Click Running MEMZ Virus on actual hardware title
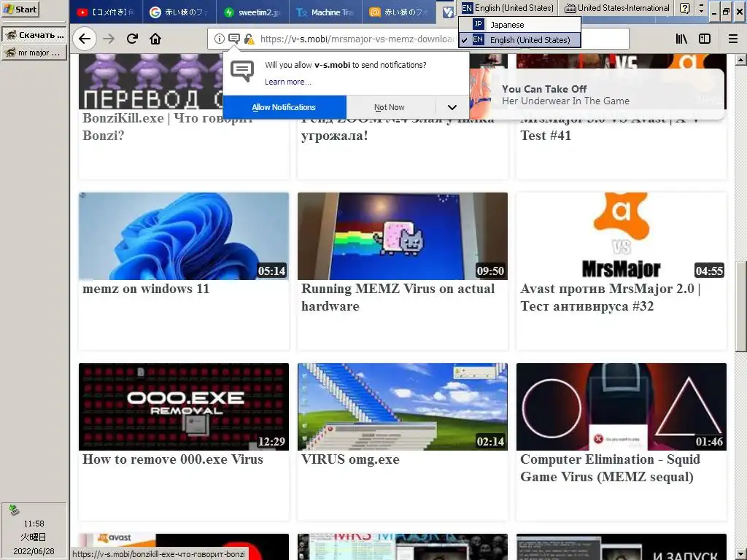Image resolution: width=747 pixels, height=560 pixels. [398, 297]
